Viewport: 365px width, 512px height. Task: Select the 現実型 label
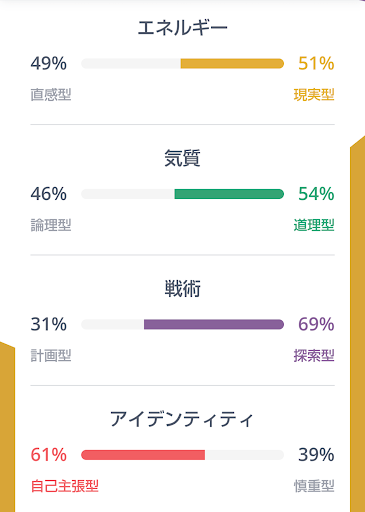(x=314, y=95)
